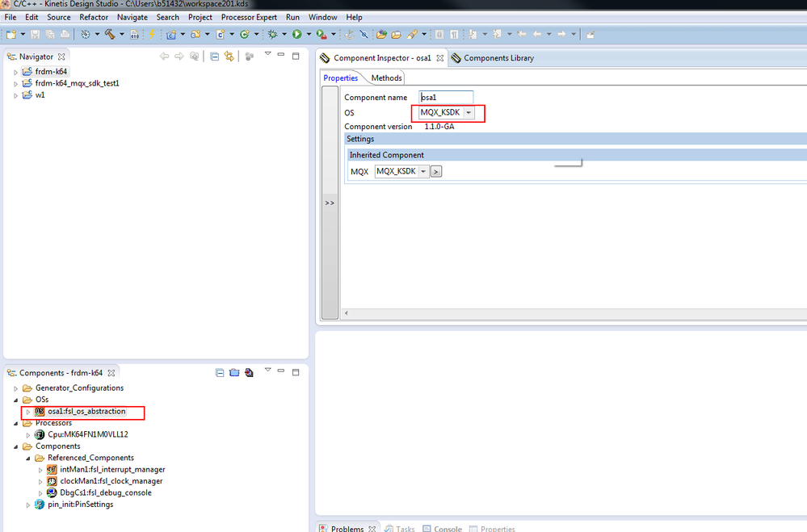Screen dimensions: 807x532
Task: Click Link with Editor in Navigator
Action: pos(229,56)
